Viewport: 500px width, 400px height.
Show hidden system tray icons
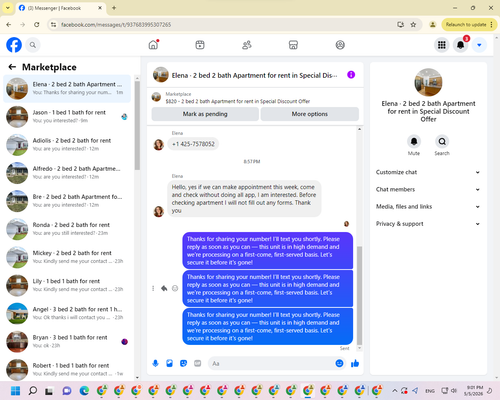pos(395,390)
